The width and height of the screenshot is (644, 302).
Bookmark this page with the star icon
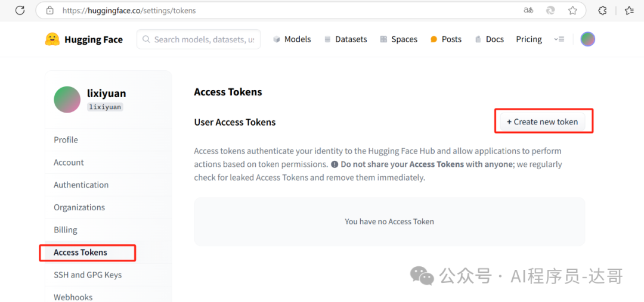(x=572, y=11)
